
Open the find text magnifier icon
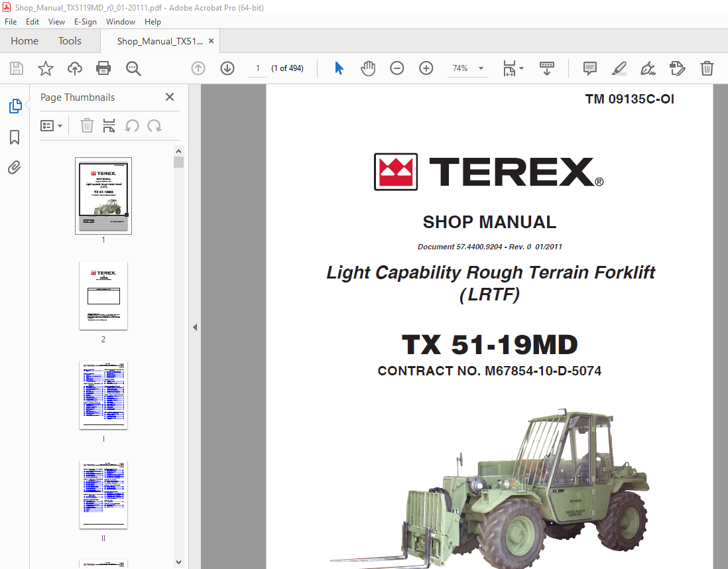point(133,68)
